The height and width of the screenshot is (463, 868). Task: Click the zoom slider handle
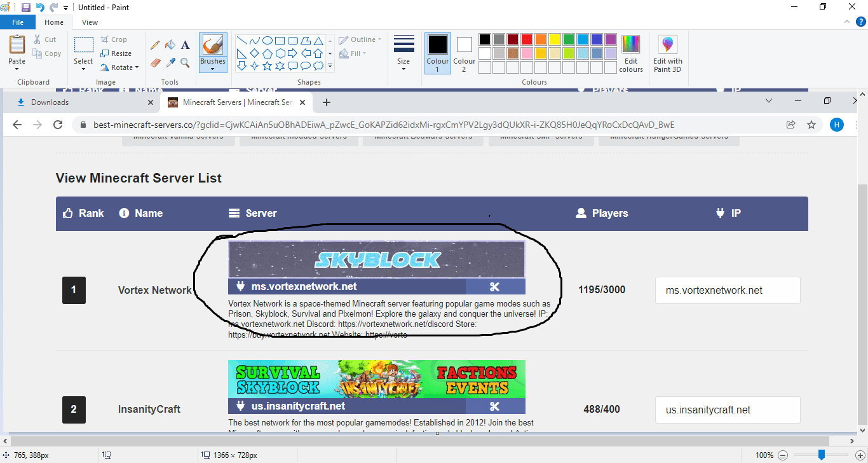[822, 455]
